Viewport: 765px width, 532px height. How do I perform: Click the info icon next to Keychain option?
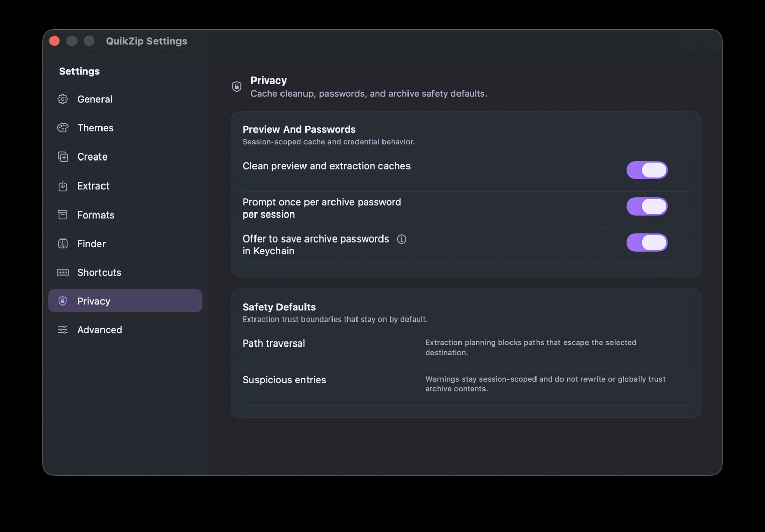pyautogui.click(x=402, y=239)
